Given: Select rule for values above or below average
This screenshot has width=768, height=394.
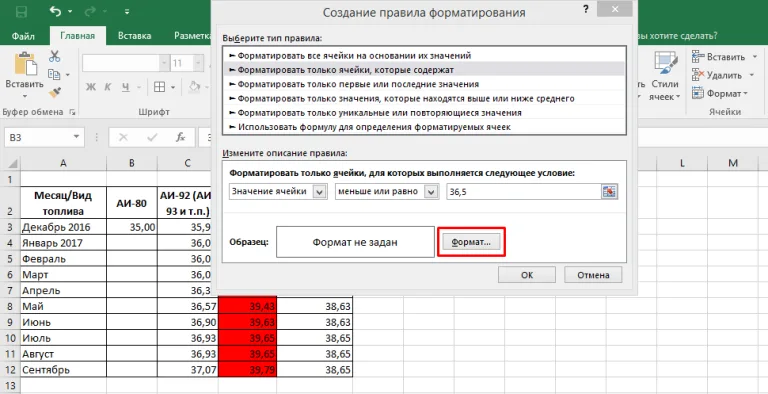Looking at the screenshot, I should [x=425, y=98].
